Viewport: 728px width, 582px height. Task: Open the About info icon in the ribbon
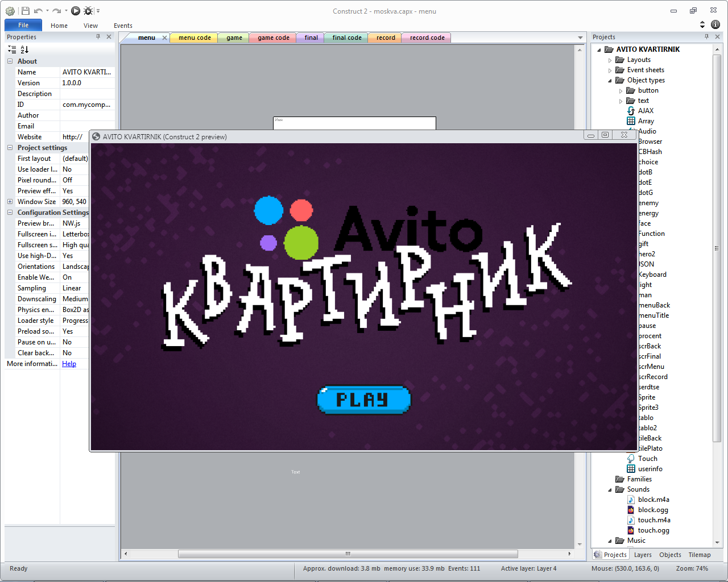point(715,24)
